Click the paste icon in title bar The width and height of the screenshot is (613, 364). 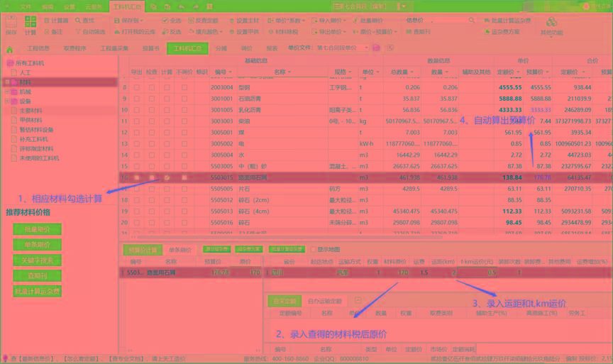pos(167,6)
